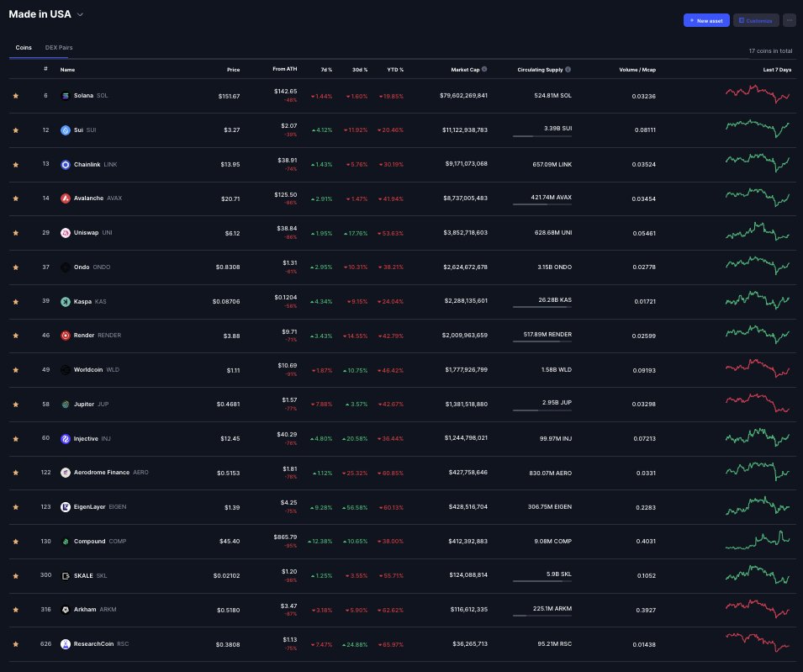
Task: Click the Circulating Supply info icon
Action: point(568,69)
